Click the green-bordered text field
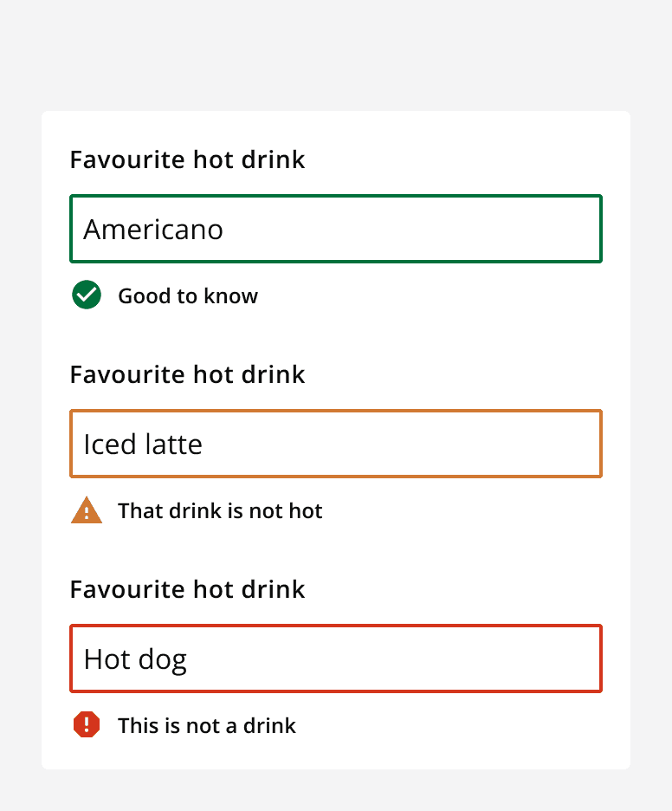The height and width of the screenshot is (811, 672). (x=336, y=229)
